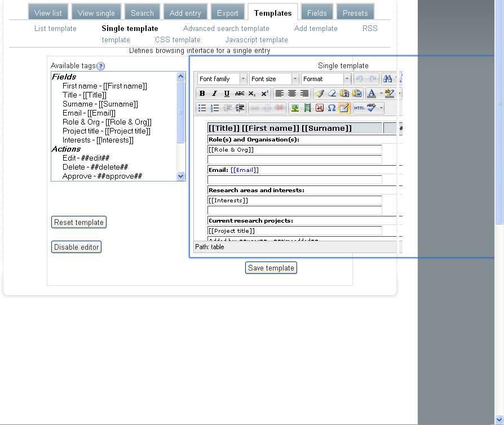The width and height of the screenshot is (504, 425).
Task: Open the Presets tab
Action: [355, 13]
